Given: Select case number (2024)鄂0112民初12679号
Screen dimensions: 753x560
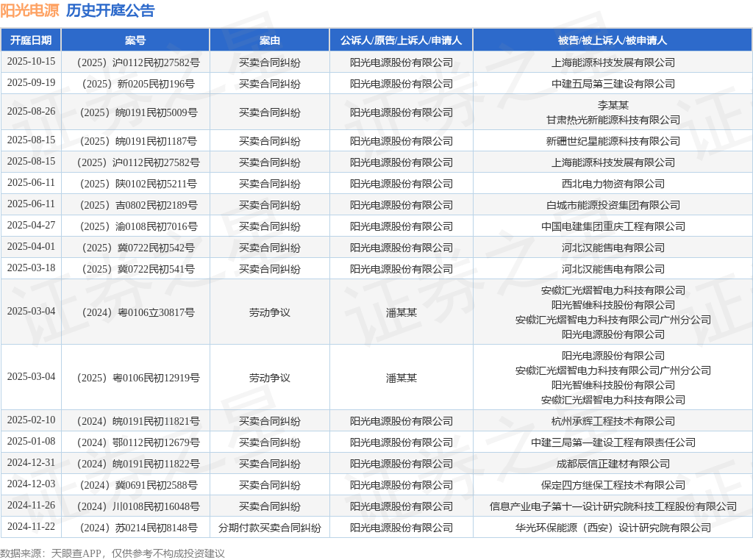Looking at the screenshot, I should pos(138,442).
